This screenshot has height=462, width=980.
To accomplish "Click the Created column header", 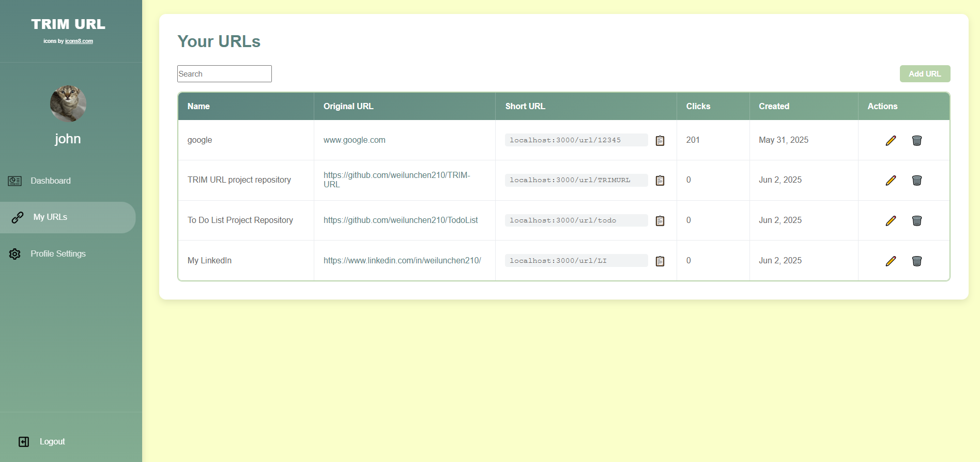I will coord(774,106).
